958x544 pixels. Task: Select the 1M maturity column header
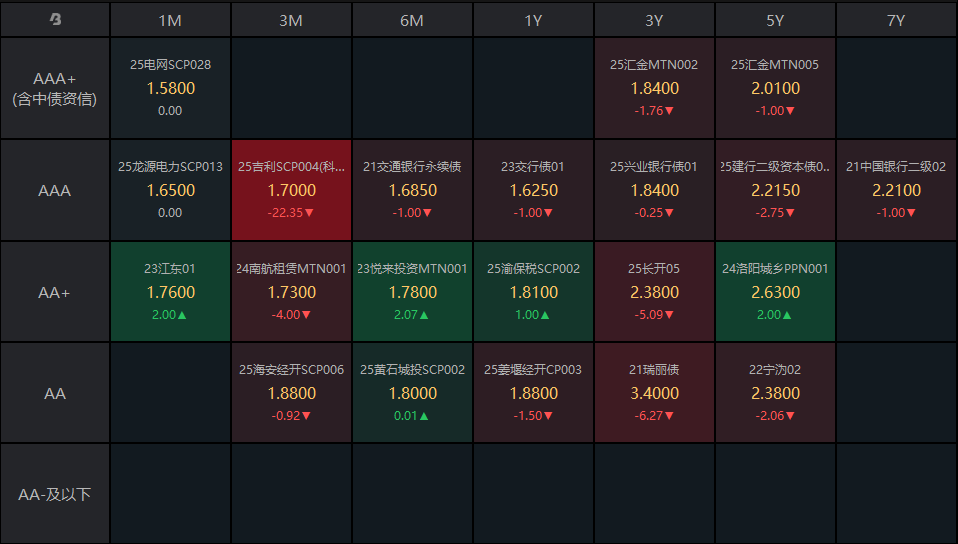click(x=170, y=20)
